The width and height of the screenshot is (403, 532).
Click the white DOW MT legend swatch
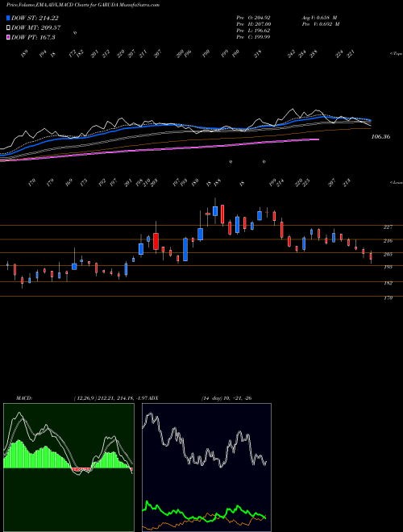pyautogui.click(x=8, y=28)
